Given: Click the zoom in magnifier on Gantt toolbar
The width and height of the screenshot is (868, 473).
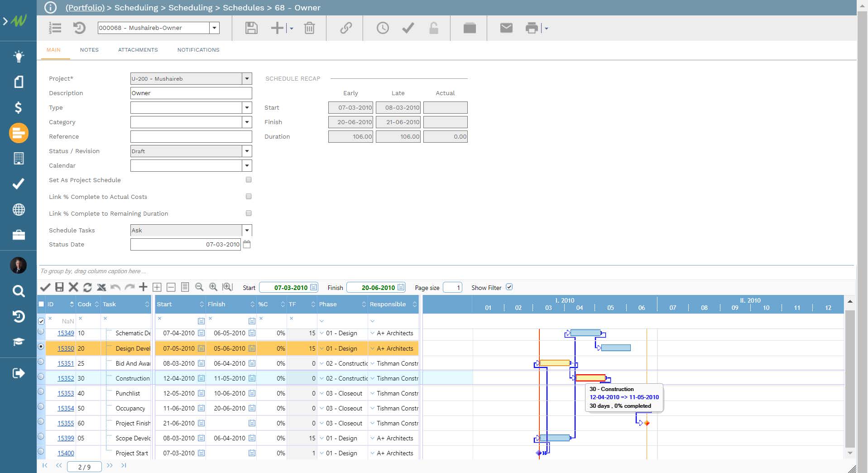Looking at the screenshot, I should [x=213, y=287].
